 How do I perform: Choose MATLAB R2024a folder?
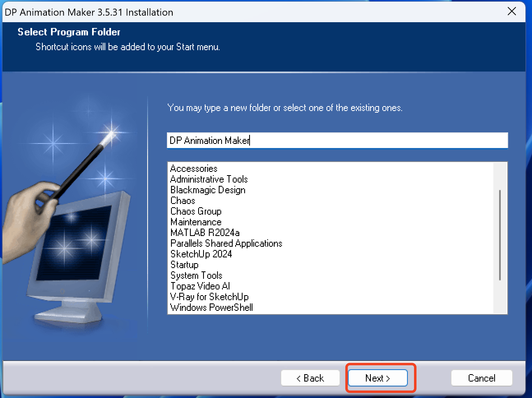205,233
